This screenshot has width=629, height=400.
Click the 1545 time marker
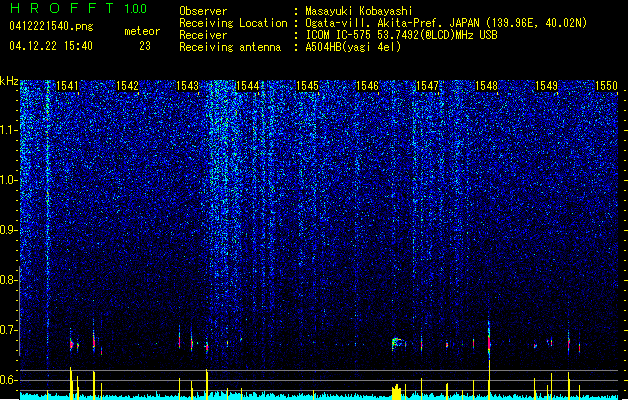(307, 86)
